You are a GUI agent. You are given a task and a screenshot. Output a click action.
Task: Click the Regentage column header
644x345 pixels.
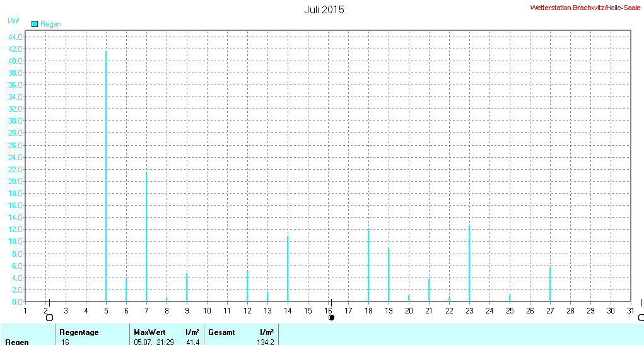point(79,332)
